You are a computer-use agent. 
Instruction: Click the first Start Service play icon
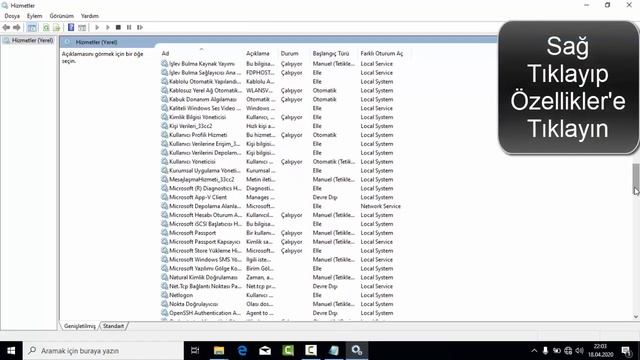pyautogui.click(x=97, y=27)
